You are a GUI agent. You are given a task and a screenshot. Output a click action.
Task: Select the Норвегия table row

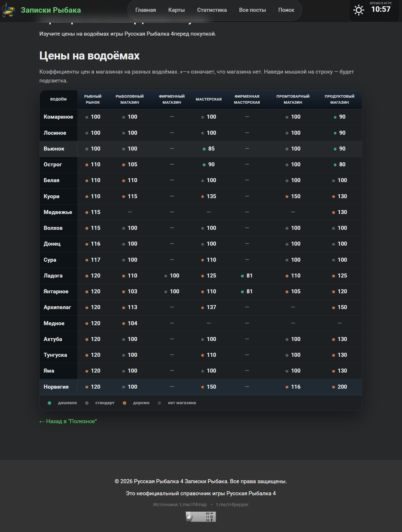click(x=200, y=387)
